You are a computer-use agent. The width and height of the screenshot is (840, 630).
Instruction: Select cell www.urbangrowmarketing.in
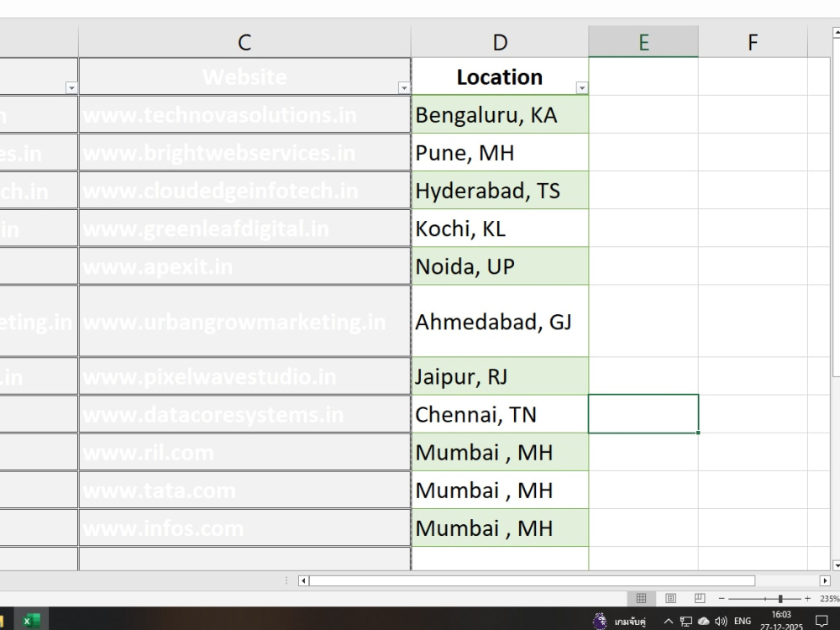click(244, 322)
